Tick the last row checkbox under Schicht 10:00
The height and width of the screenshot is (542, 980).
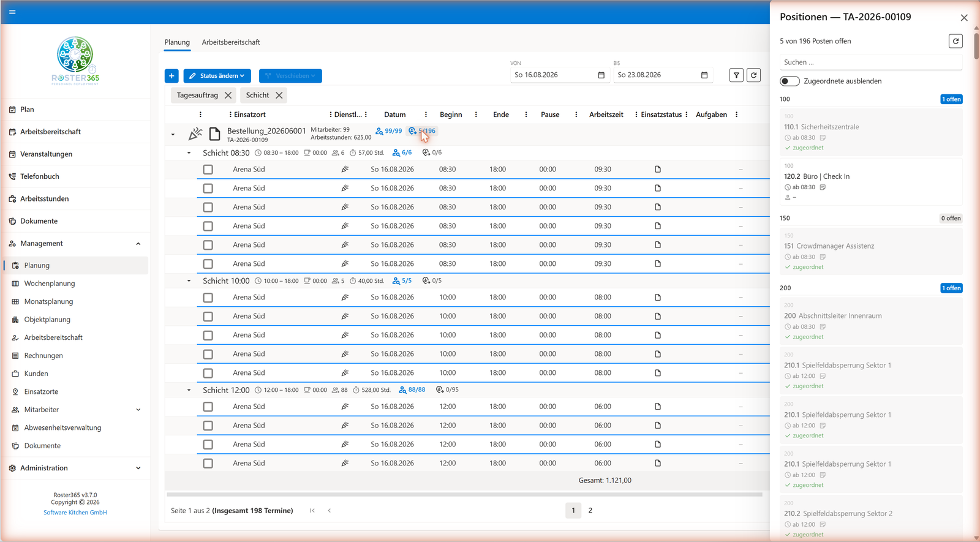(x=208, y=373)
